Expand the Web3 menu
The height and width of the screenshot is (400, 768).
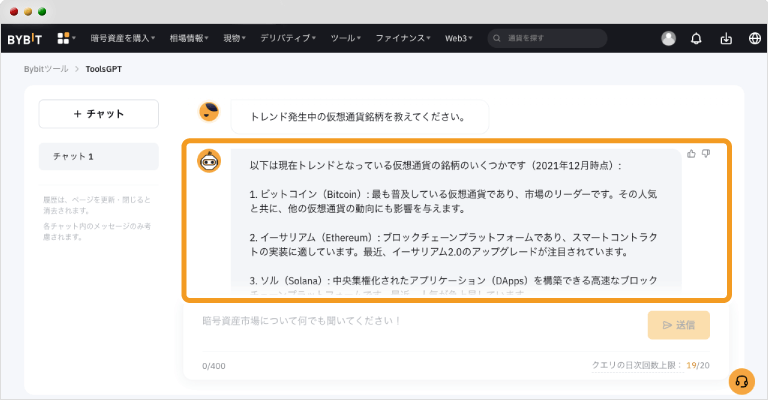tap(458, 38)
